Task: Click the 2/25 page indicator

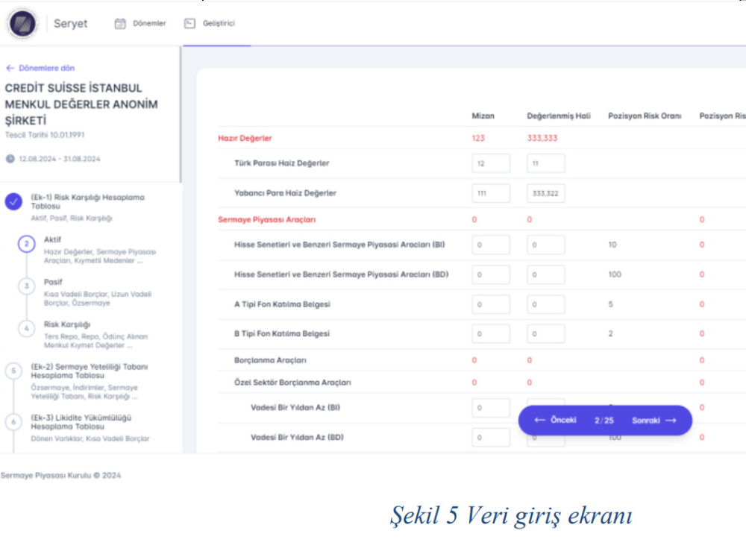Action: (x=604, y=421)
